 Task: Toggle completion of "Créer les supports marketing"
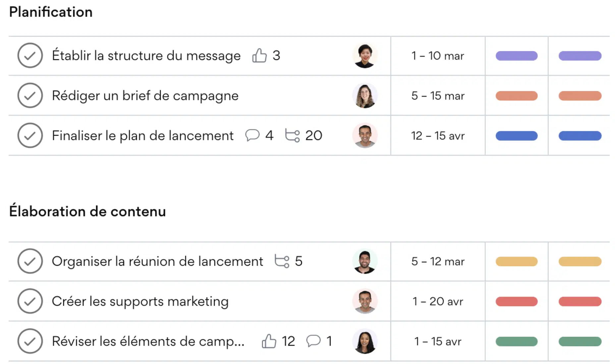29,301
